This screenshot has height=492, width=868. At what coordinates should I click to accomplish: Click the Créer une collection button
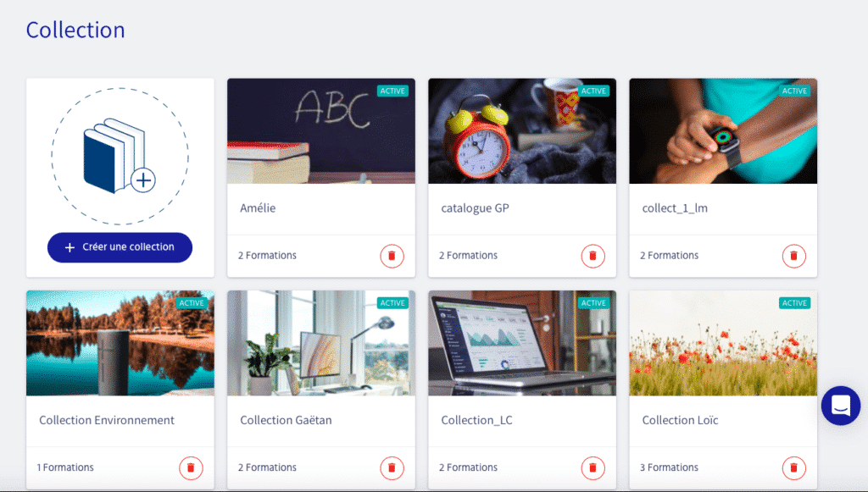120,247
